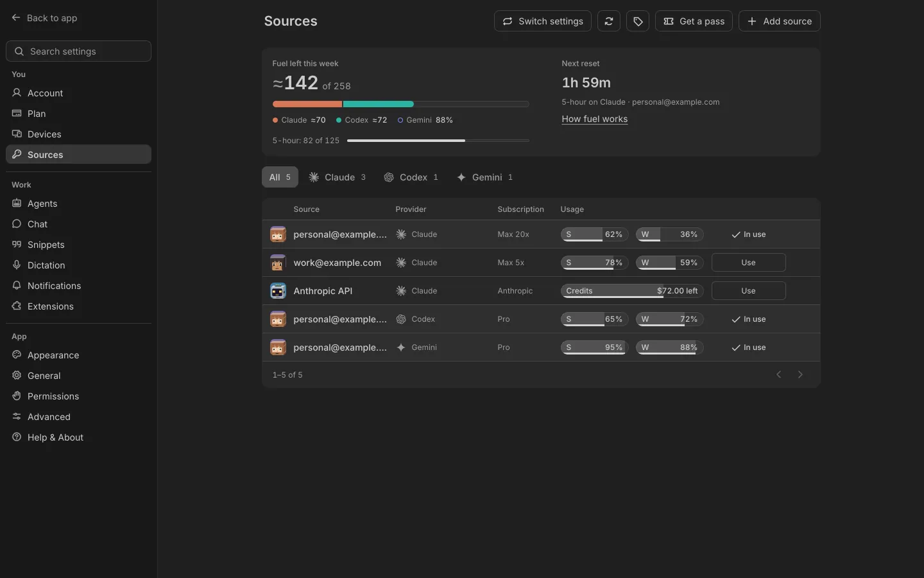Click the weekly fuel progress bar

tap(401, 104)
